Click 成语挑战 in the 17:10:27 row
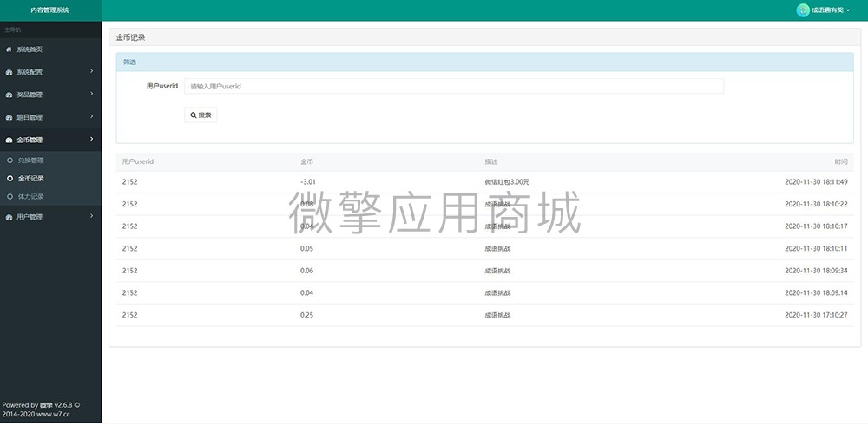The width and height of the screenshot is (868, 426). (497, 315)
